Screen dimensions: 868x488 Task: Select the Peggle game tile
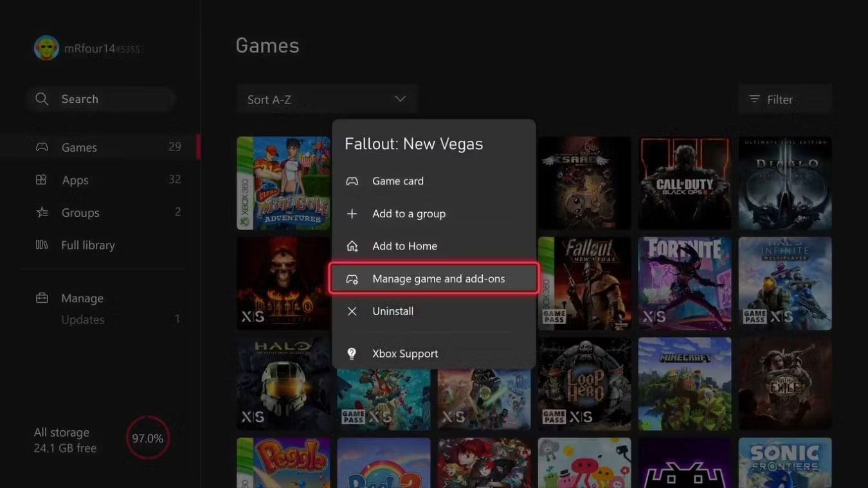click(x=284, y=463)
